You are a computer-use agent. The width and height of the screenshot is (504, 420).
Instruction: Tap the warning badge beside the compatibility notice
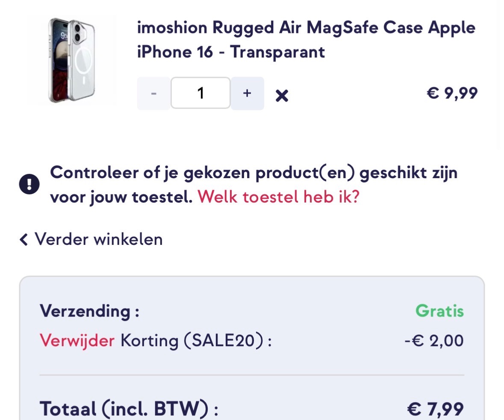tap(28, 183)
